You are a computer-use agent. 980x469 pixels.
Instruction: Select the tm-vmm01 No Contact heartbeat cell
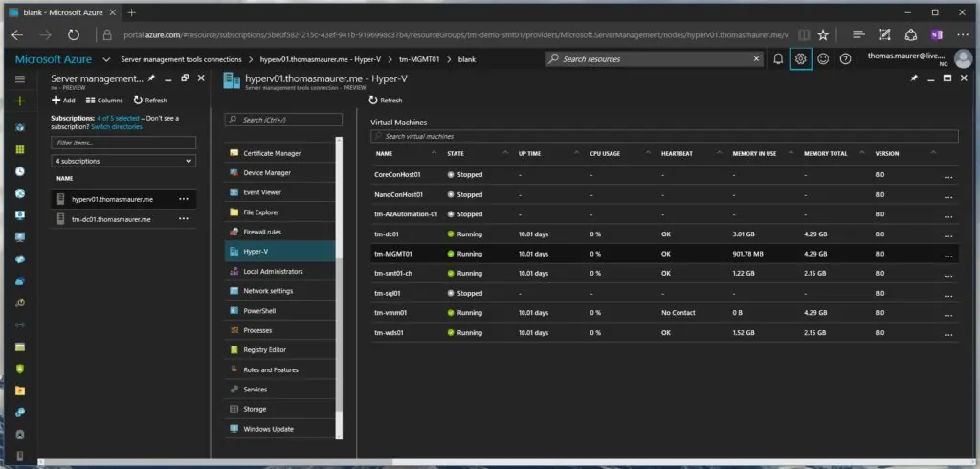coord(679,313)
